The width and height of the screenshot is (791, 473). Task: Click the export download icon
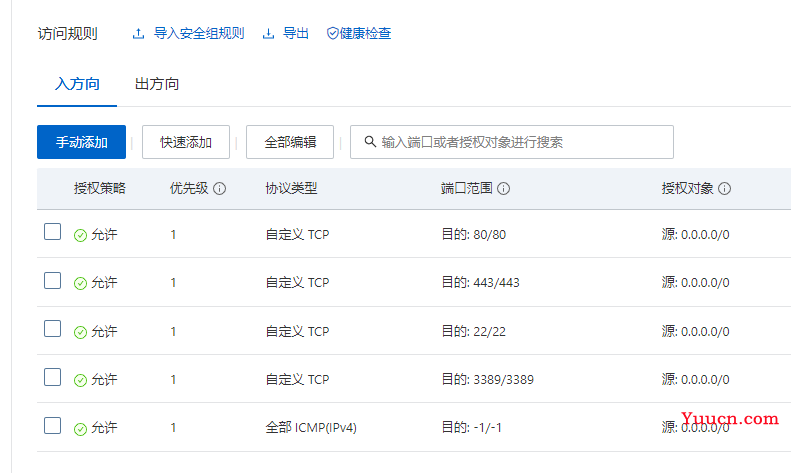(x=268, y=34)
